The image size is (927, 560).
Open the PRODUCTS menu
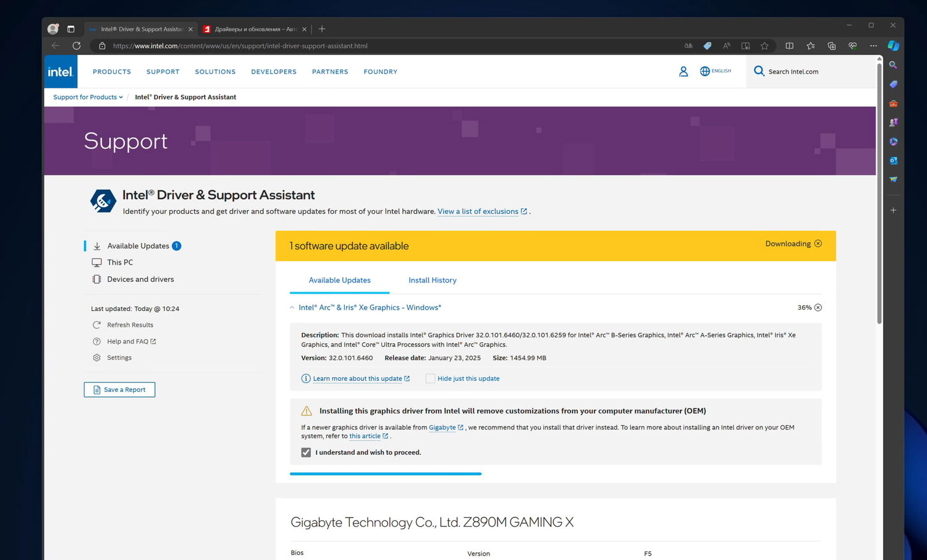[x=112, y=72]
